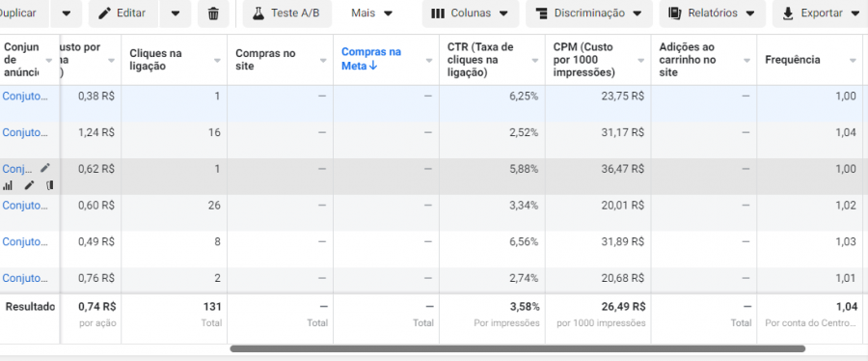View charts via bar-chart icon in hovered row
868x361 pixels.
(x=8, y=185)
